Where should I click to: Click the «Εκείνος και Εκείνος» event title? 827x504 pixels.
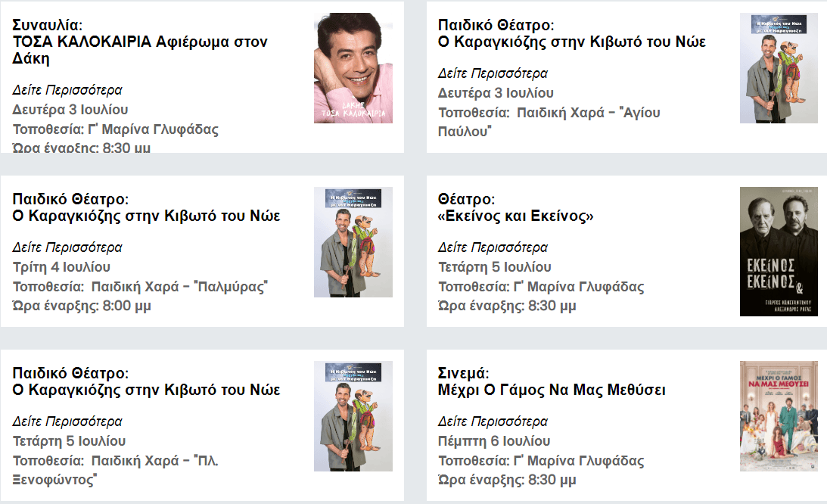516,216
